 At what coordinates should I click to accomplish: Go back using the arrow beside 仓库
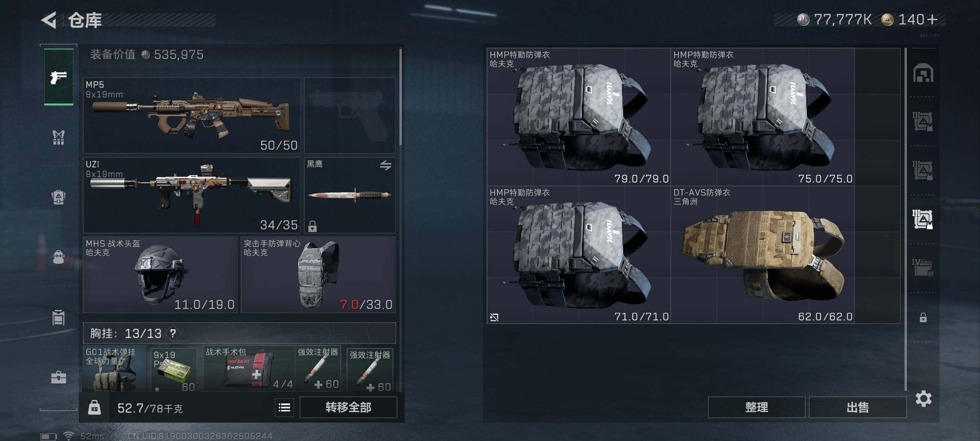[x=49, y=20]
